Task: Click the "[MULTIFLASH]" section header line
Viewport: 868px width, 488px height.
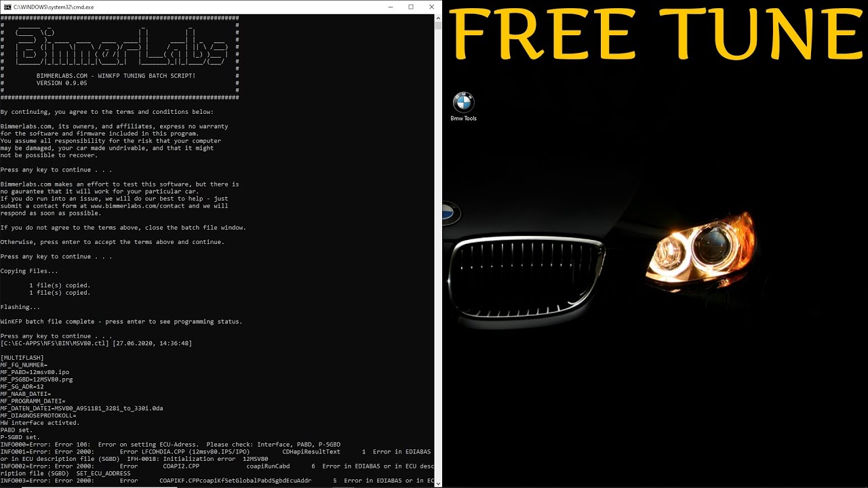Action: click(x=22, y=357)
